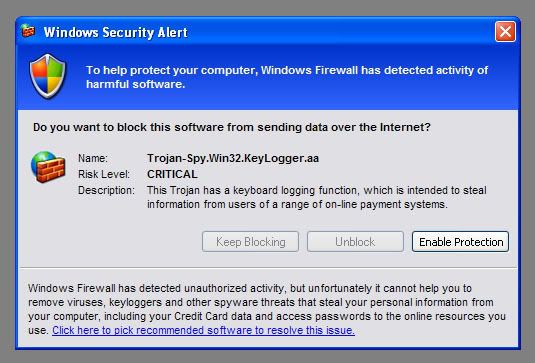
Task: Click the unauthorized activity warning paragraph
Action: pos(267,309)
